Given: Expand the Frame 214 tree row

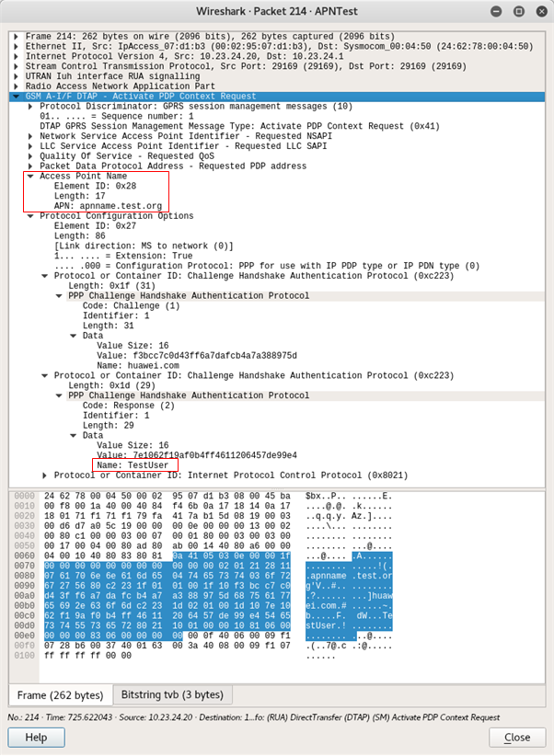Looking at the screenshot, I should coord(17,35).
